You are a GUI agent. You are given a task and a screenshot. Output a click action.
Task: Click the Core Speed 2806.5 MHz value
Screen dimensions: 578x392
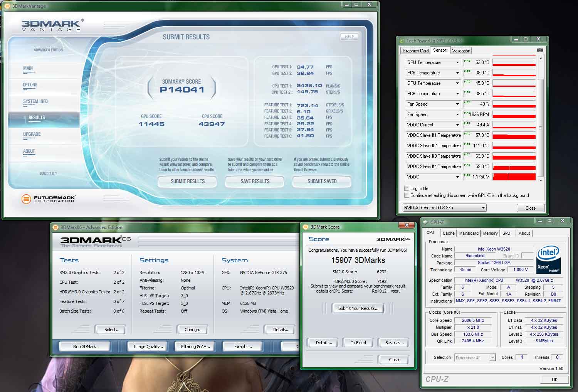(x=473, y=321)
